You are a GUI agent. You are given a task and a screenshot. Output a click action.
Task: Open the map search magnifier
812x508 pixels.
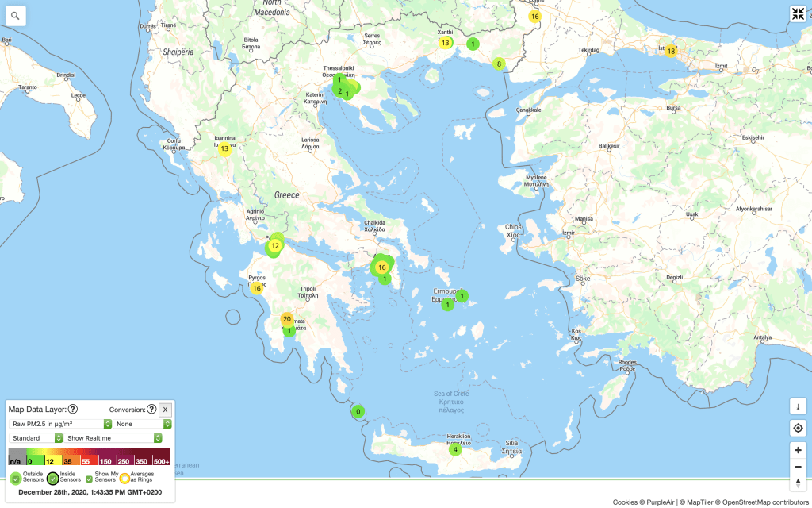pyautogui.click(x=16, y=15)
